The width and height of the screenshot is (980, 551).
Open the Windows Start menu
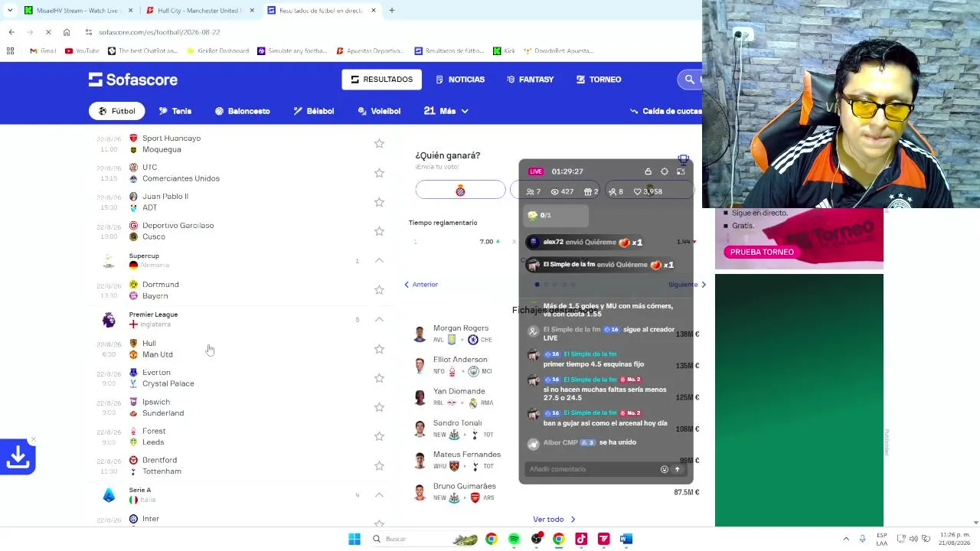(354, 539)
